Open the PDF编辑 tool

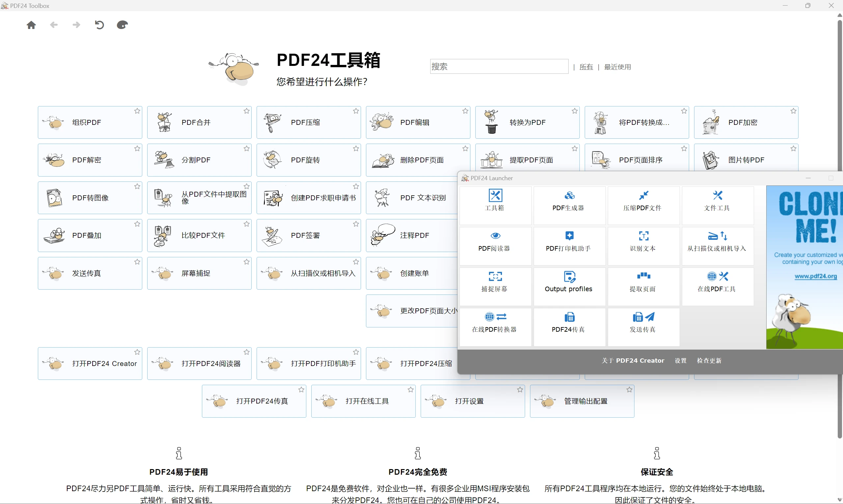418,122
